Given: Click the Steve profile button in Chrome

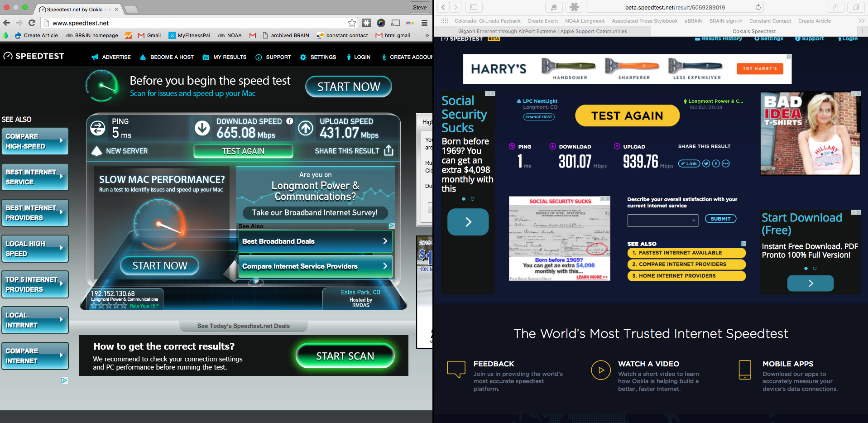Looking at the screenshot, I should pos(420,7).
